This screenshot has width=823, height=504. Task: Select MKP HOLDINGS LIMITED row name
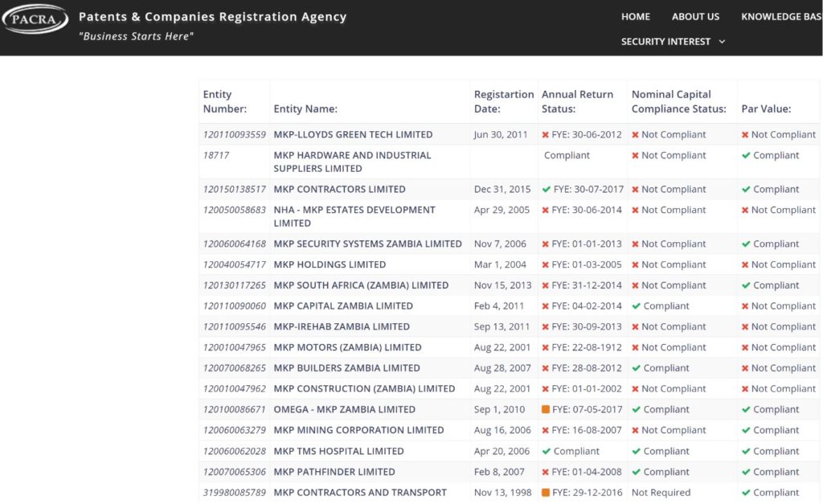(x=330, y=264)
